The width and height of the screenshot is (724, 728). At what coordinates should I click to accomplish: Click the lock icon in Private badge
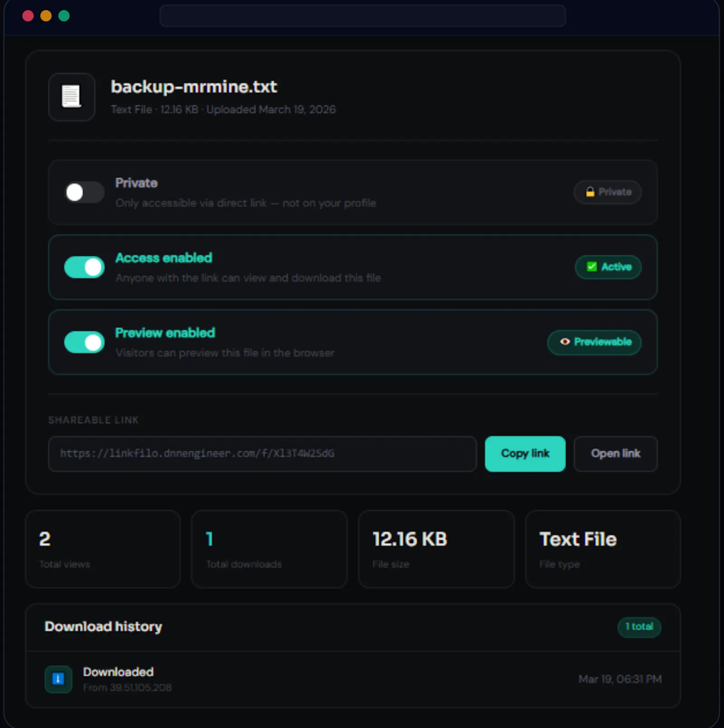pyautogui.click(x=590, y=192)
